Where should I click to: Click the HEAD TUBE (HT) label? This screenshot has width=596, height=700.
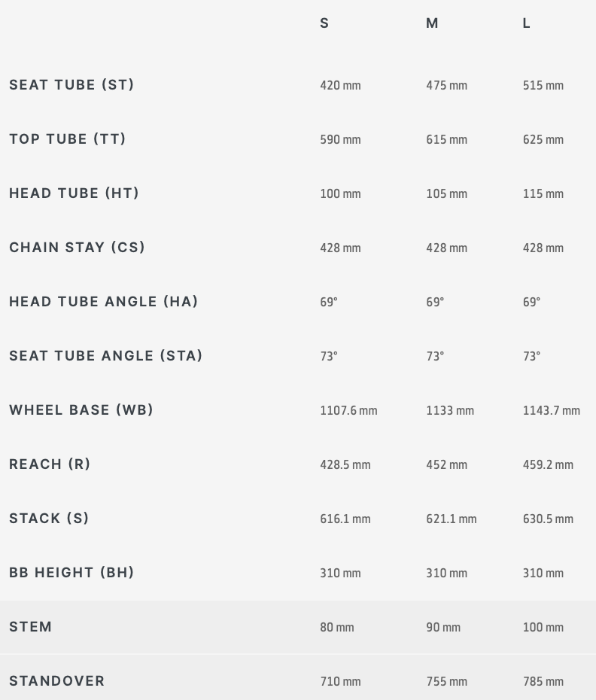point(74,193)
